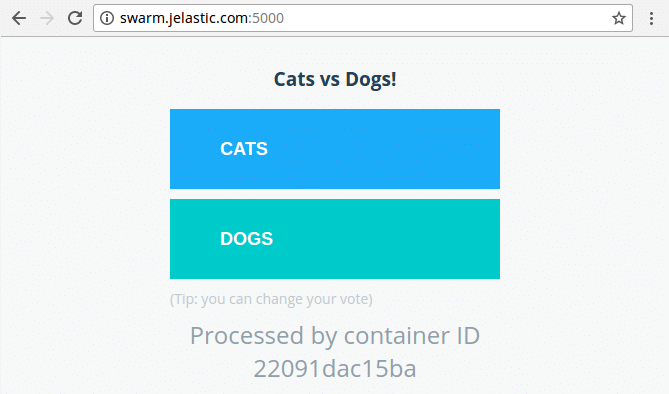Bookmark this page with the star icon
This screenshot has width=669, height=394.
point(619,18)
